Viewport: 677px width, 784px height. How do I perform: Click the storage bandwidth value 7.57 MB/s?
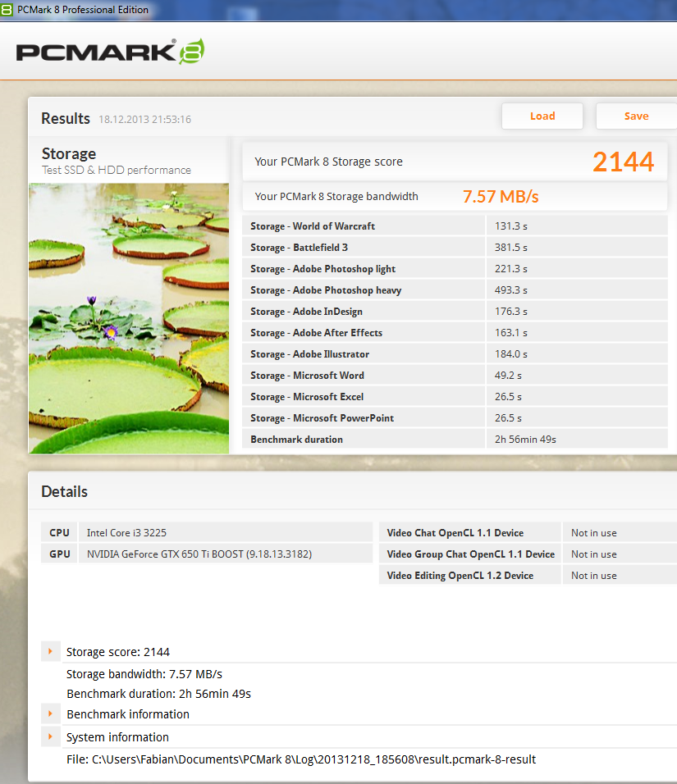pyautogui.click(x=501, y=197)
